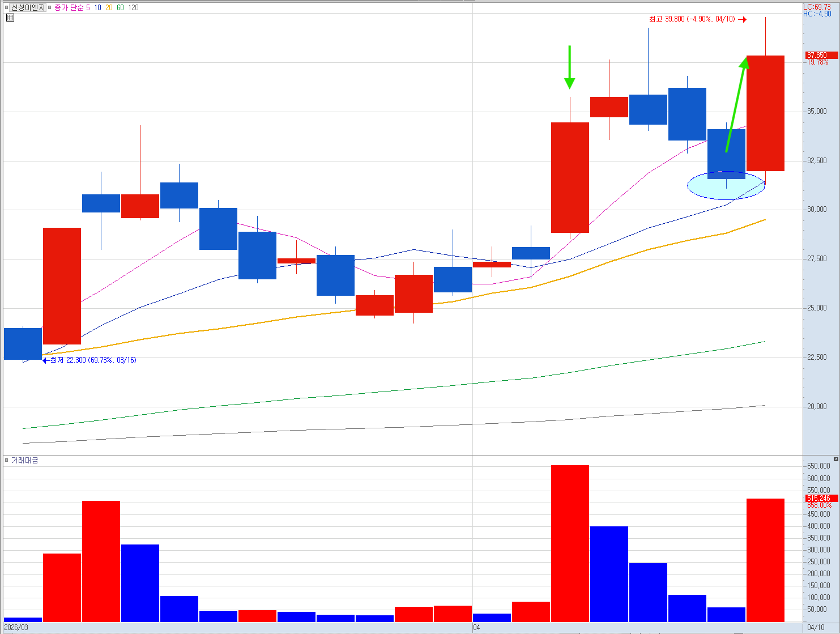
Task: Select the light blue ellipse drawing
Action: click(x=726, y=185)
